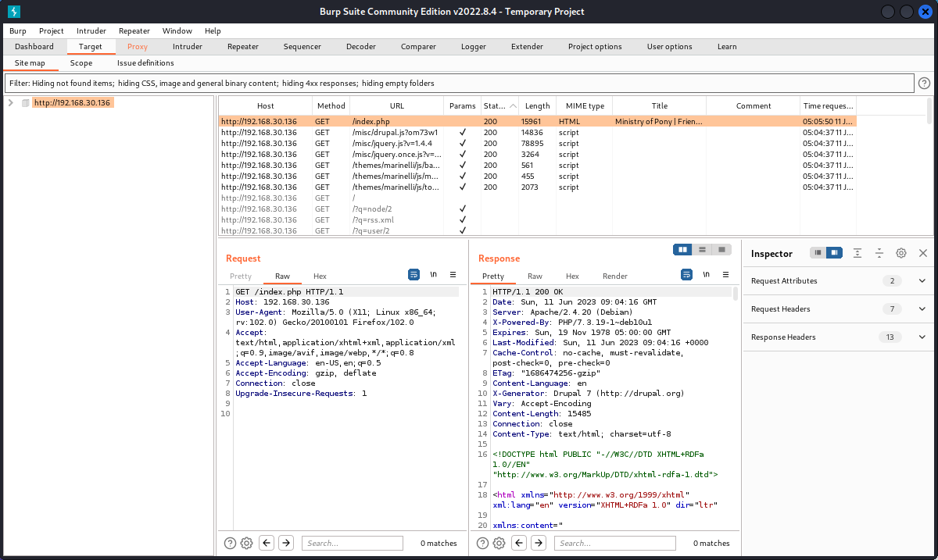The height and width of the screenshot is (560, 938).
Task: Expand Request Headers section
Action: pyautogui.click(x=922, y=309)
